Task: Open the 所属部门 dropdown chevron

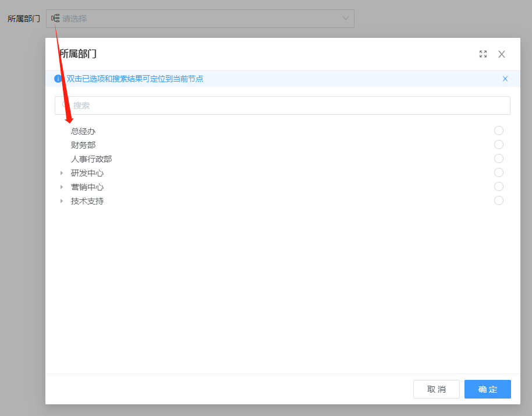Action: 346,19
